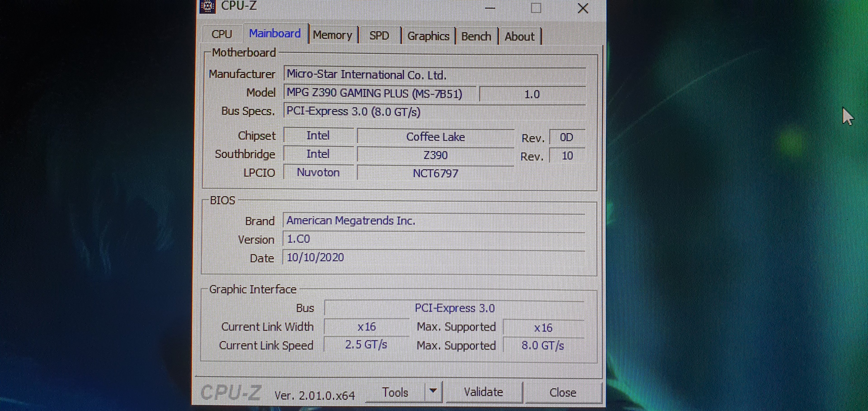Minimize the CPU-Z window
Viewport: 868px width, 411px height.
[x=490, y=8]
